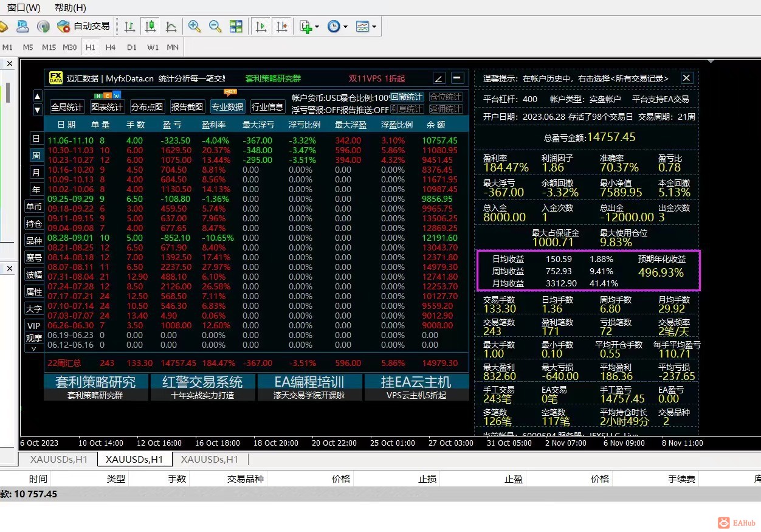The height and width of the screenshot is (532, 761).
Task: Click the panel up arrow button
Action: tap(37, 97)
